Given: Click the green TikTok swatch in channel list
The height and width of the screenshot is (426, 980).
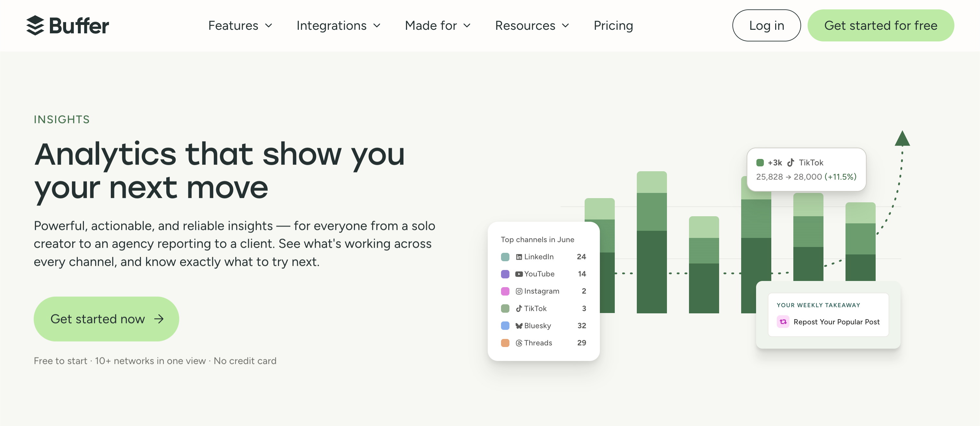Looking at the screenshot, I should tap(505, 308).
